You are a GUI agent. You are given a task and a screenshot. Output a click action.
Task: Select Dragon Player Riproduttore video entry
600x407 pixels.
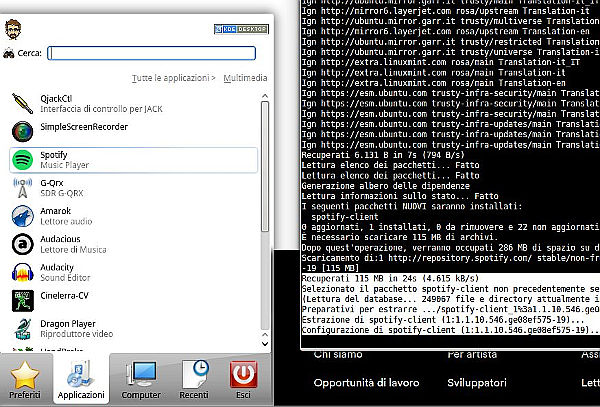(77, 329)
